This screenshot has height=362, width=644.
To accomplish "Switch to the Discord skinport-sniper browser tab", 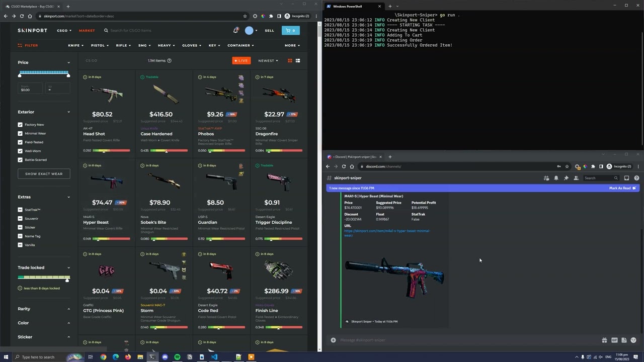I will coord(355,157).
